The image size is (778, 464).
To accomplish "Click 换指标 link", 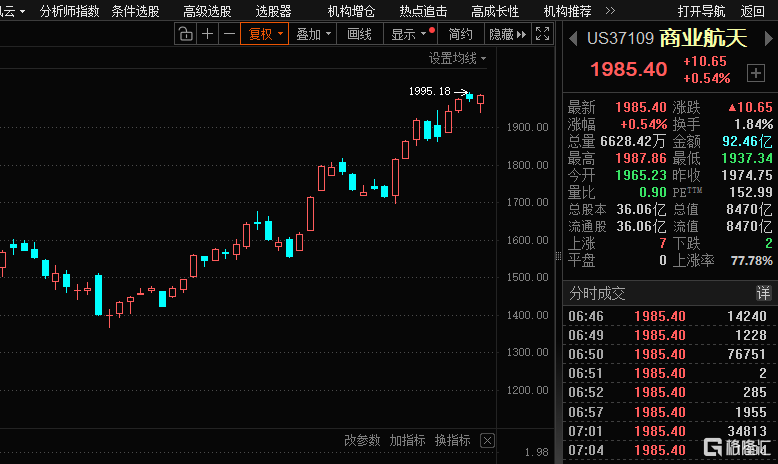I will [453, 440].
